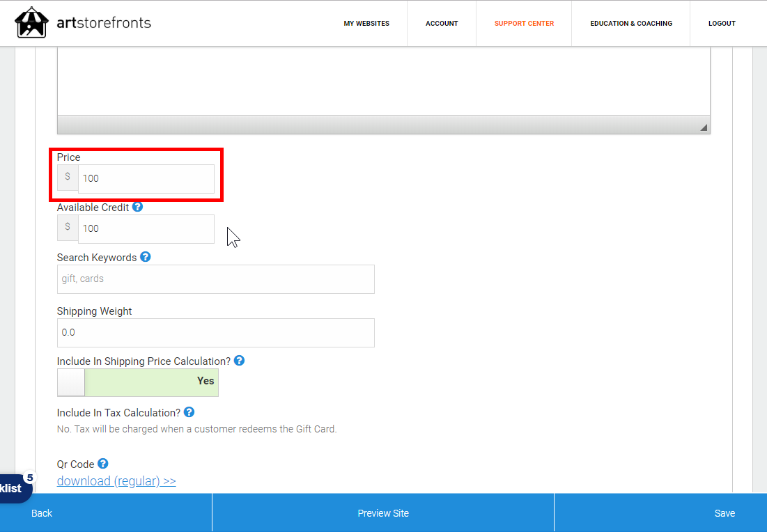Click help icon beside Search Keywords
The width and height of the screenshot is (767, 532).
[145, 257]
